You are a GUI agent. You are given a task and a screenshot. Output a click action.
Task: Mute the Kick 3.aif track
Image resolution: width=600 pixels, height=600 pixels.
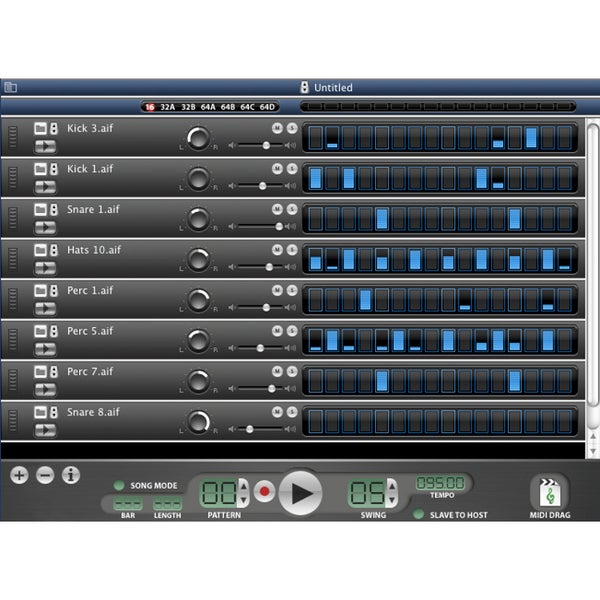tap(277, 128)
